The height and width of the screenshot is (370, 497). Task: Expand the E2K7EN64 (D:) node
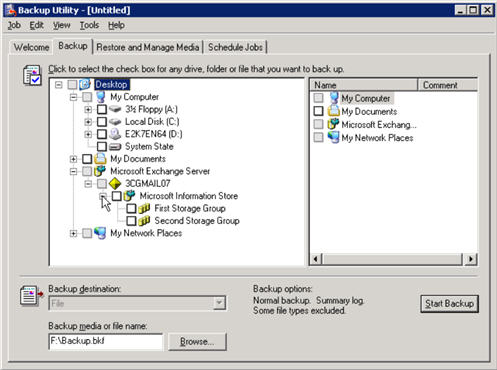point(88,134)
